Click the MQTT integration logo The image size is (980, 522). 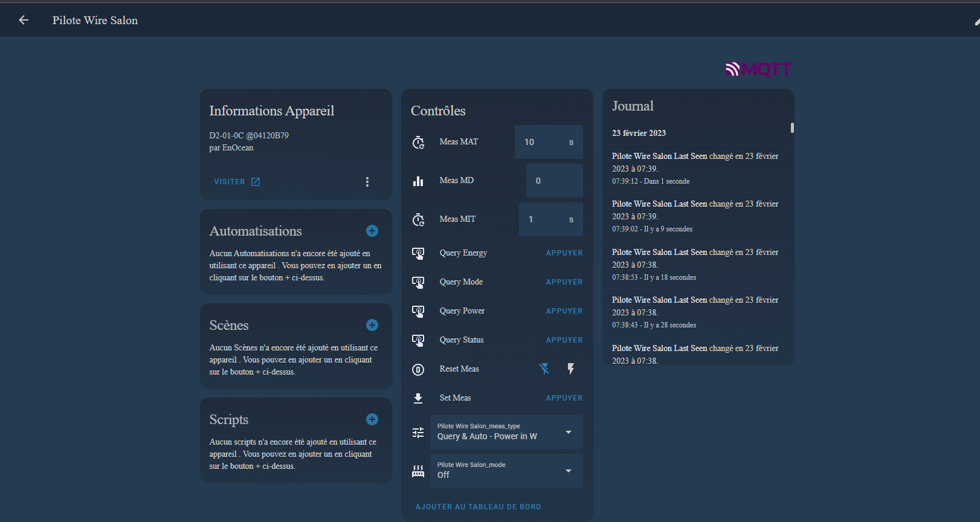(x=758, y=69)
